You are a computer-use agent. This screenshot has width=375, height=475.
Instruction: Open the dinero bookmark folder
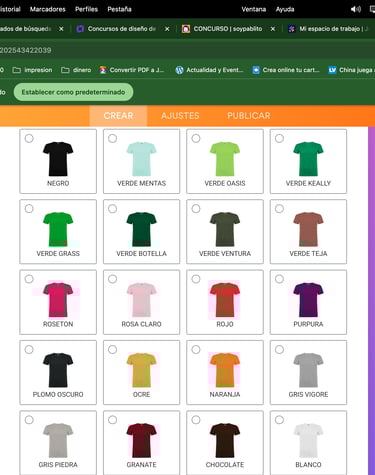pos(76,70)
